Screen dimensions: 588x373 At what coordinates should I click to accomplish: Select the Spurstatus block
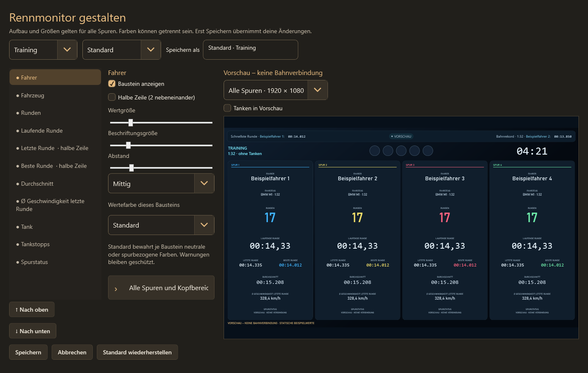[55, 262]
